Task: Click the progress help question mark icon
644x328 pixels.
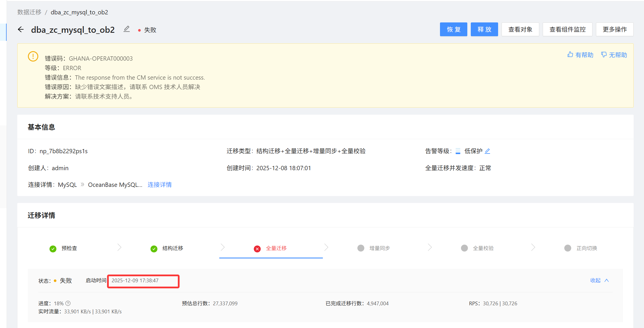Action: [x=68, y=304]
